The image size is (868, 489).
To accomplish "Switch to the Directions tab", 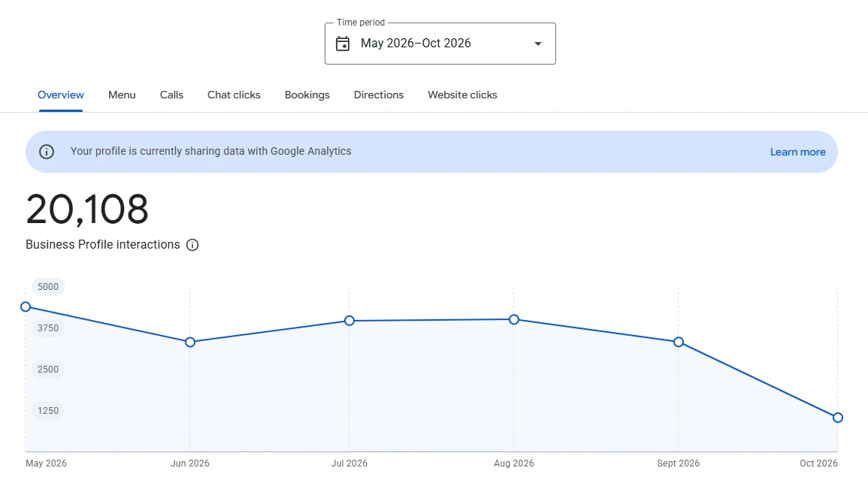I will click(379, 95).
